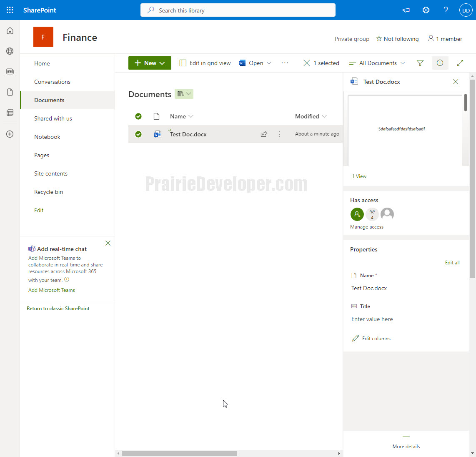Screen dimensions: 476x457
Task: Clear selection with the X beside 1 selected
Action: [307, 63]
